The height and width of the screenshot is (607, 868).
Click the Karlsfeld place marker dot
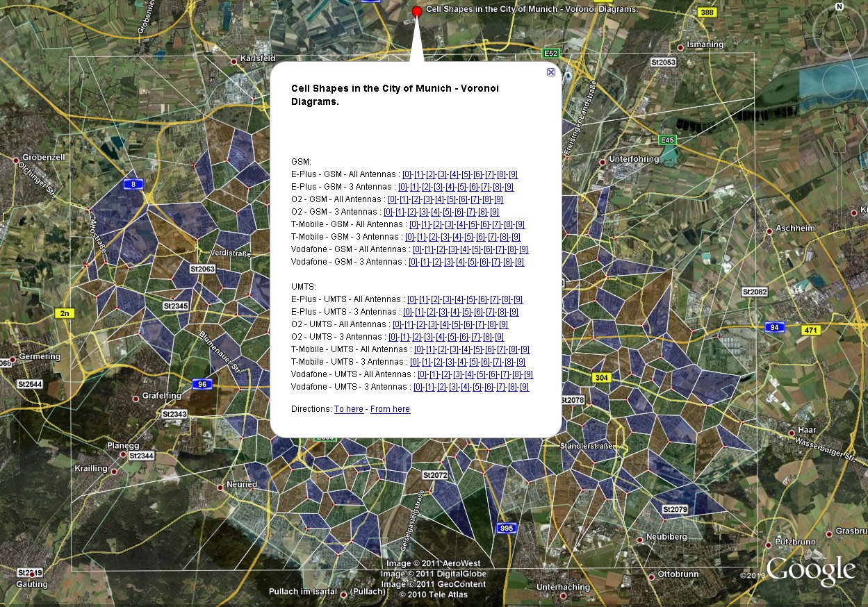(234, 61)
